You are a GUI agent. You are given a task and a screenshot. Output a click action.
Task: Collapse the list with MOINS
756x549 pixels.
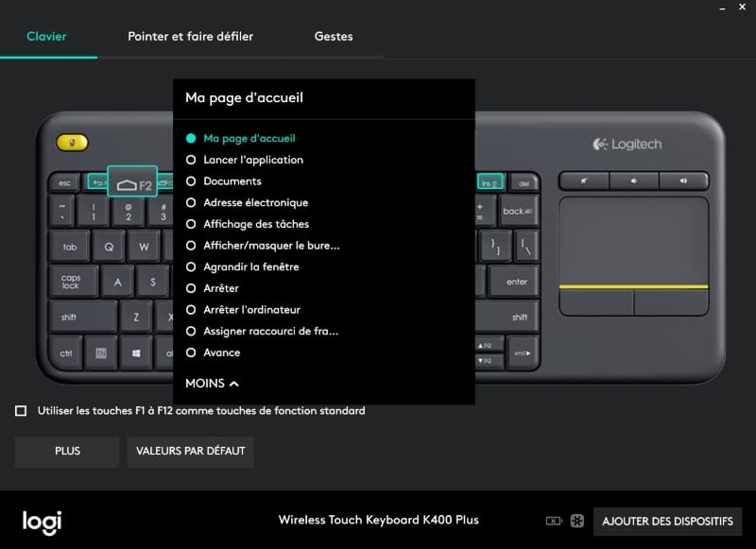[x=212, y=384]
